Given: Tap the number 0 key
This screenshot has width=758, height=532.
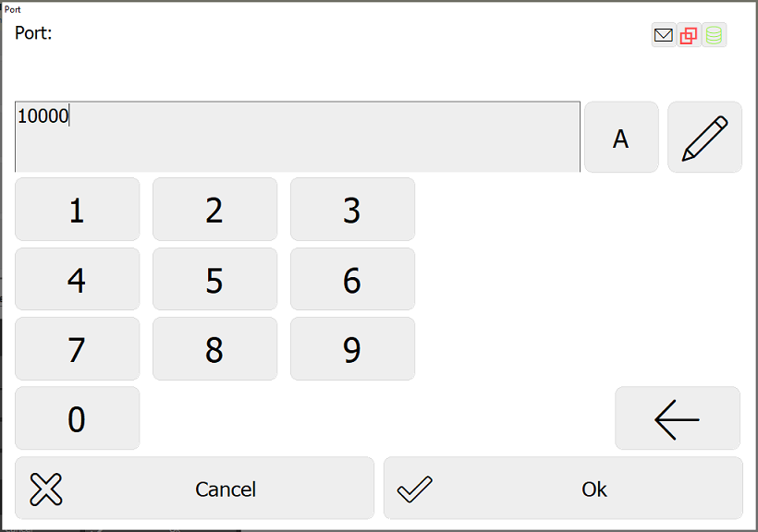Looking at the screenshot, I should (78, 418).
